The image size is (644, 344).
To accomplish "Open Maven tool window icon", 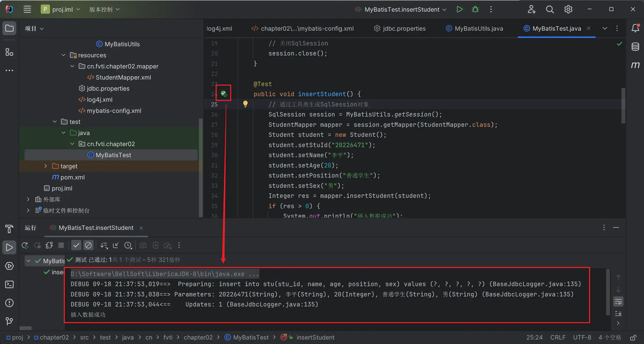I will pyautogui.click(x=635, y=65).
